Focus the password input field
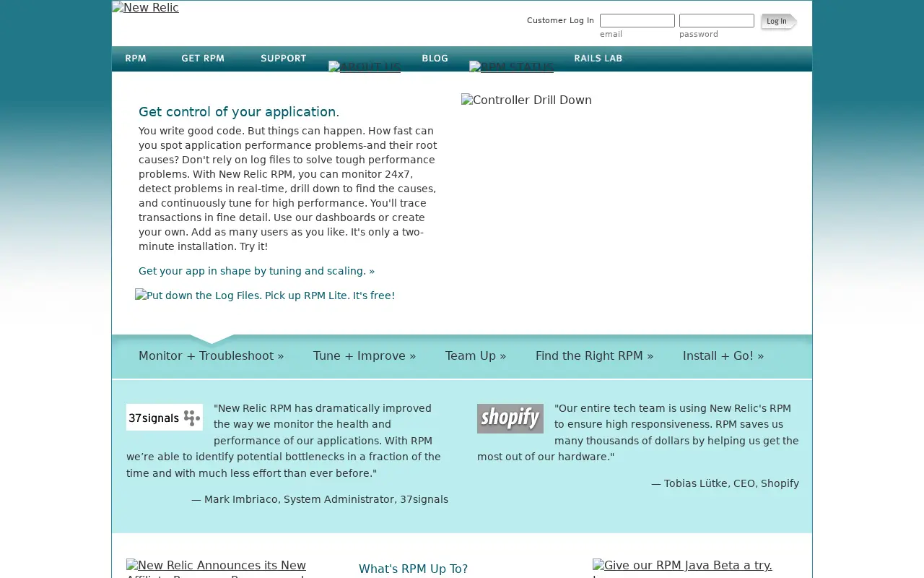 pyautogui.click(x=717, y=20)
